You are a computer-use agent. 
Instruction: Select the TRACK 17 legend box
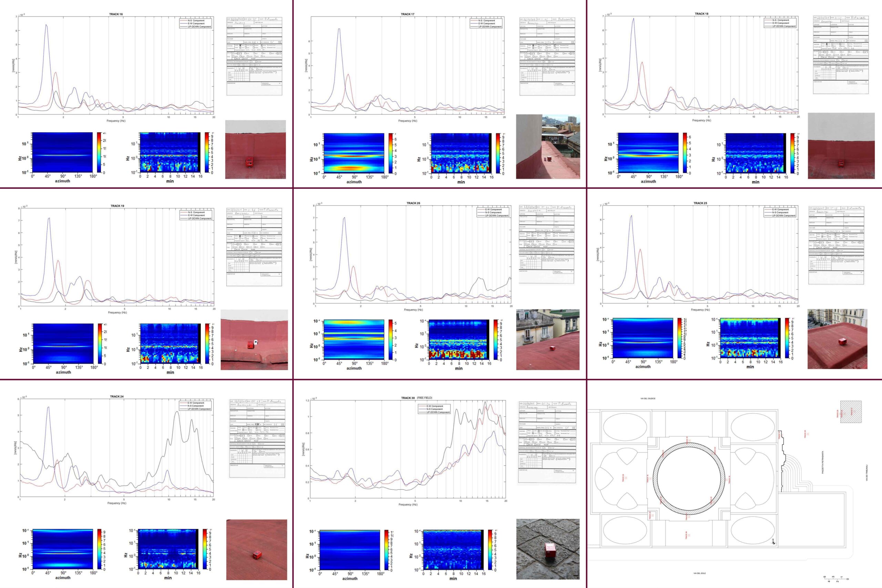click(x=486, y=24)
